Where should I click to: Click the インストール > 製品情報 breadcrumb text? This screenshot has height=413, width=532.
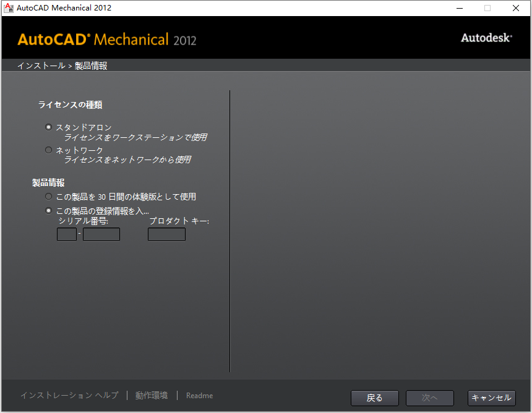[62, 66]
